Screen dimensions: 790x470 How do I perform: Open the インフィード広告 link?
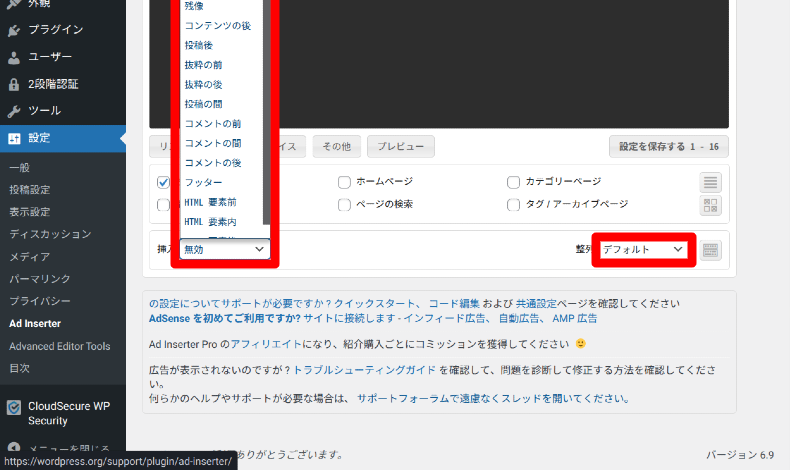point(444,318)
